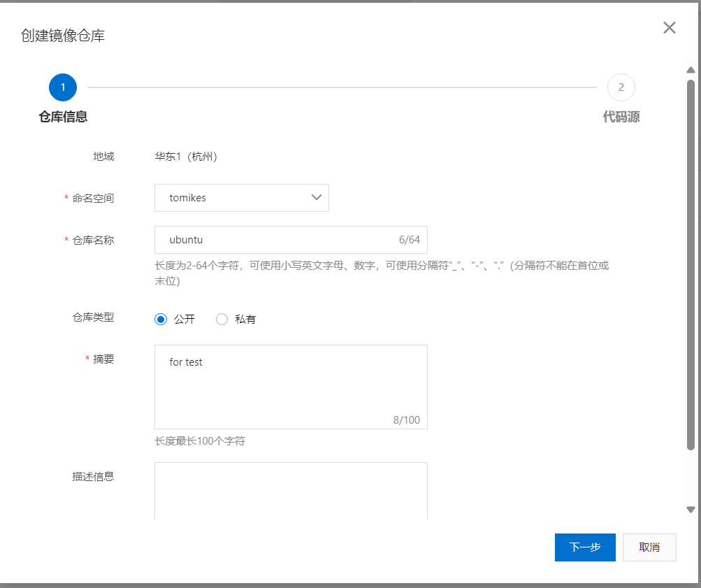Click the 私有 label text
The width and height of the screenshot is (701, 588).
pos(245,320)
